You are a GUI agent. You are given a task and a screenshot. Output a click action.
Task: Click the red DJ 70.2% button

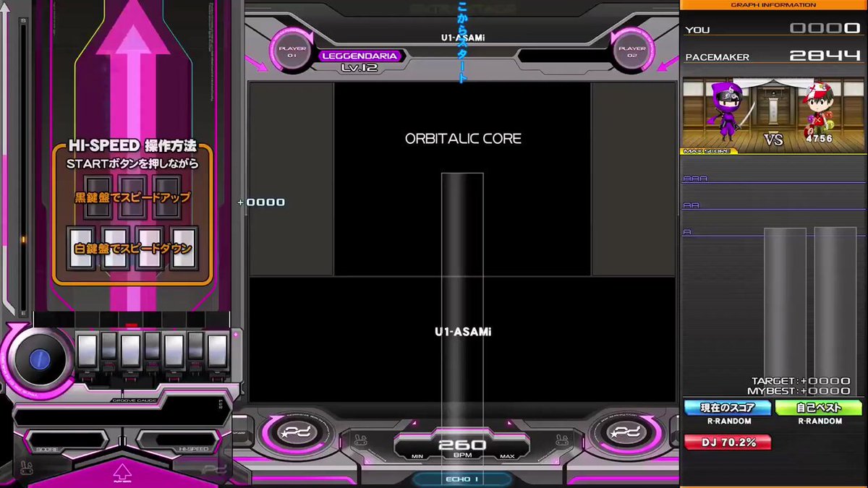(x=728, y=442)
